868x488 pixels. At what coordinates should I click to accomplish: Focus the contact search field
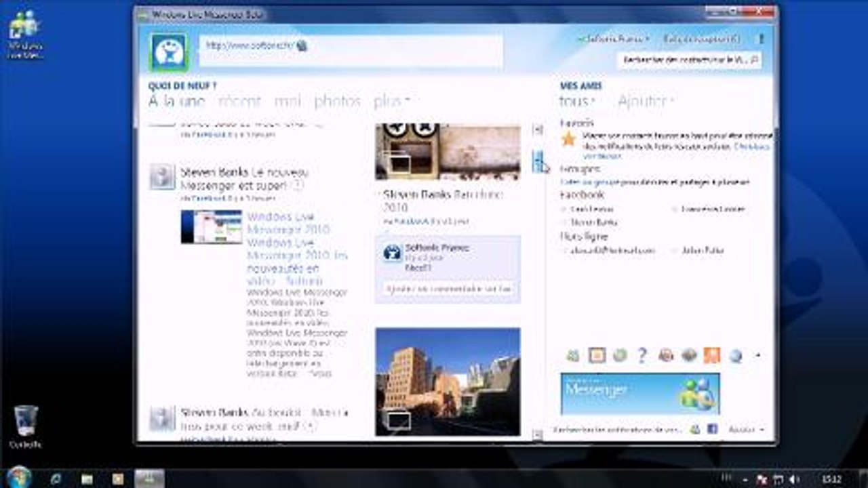[x=690, y=60]
